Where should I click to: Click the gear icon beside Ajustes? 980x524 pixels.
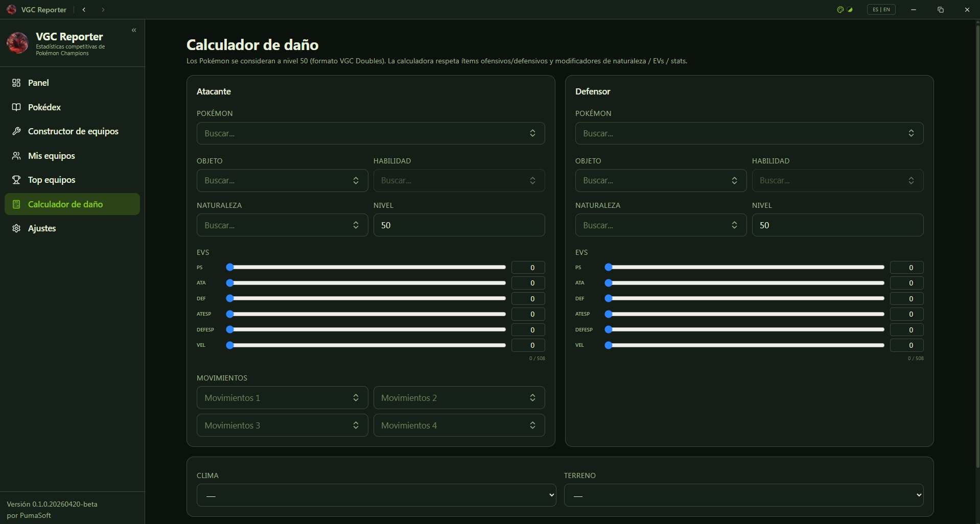coord(16,228)
